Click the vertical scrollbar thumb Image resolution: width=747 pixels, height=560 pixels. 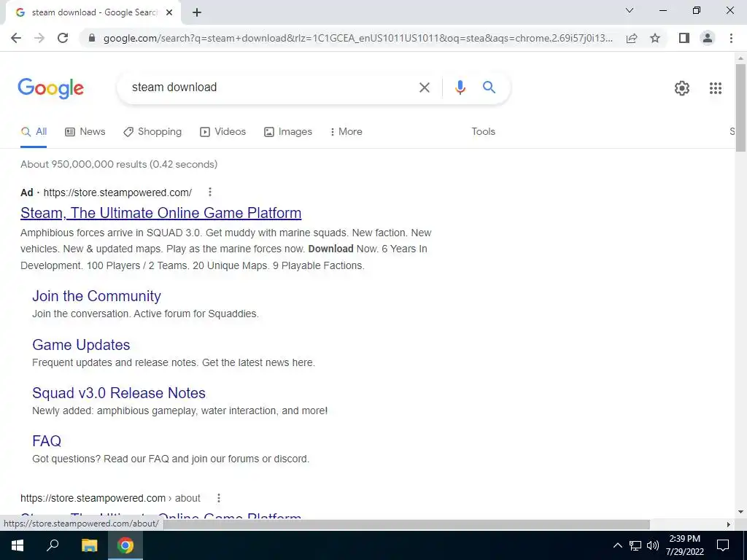[740, 108]
